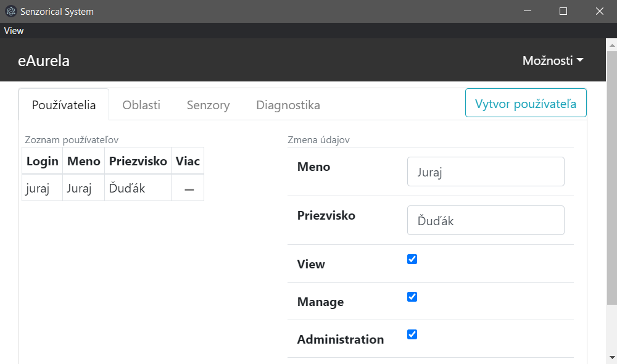Open the Možnosti dropdown menu
Image resolution: width=617 pixels, height=364 pixels.
[553, 60]
